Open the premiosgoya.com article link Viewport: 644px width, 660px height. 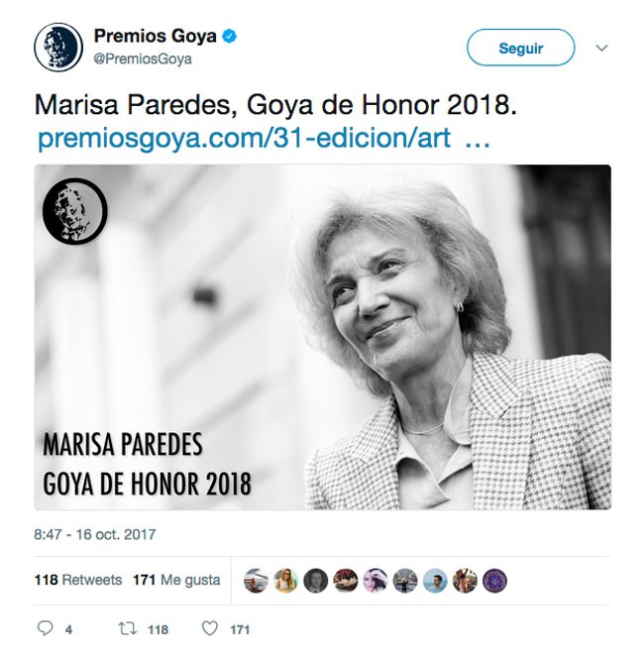[x=244, y=138]
